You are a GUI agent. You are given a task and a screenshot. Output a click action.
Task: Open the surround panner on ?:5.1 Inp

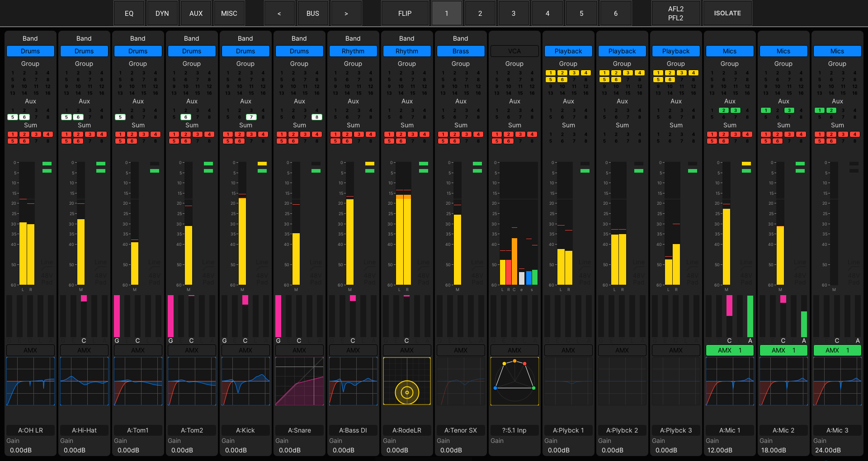[x=514, y=381]
